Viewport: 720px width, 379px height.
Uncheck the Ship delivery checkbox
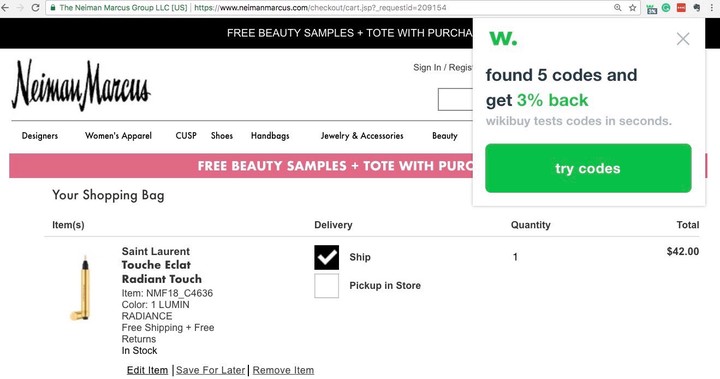coord(326,257)
